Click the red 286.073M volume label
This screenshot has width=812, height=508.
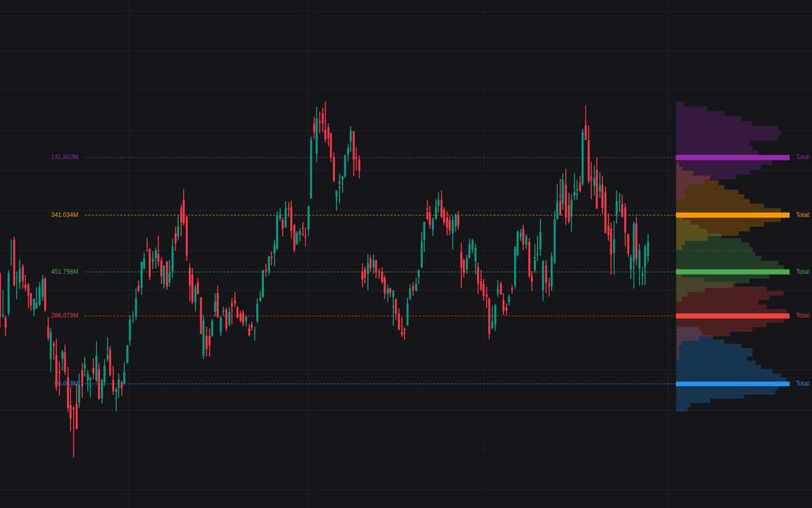pos(64,316)
